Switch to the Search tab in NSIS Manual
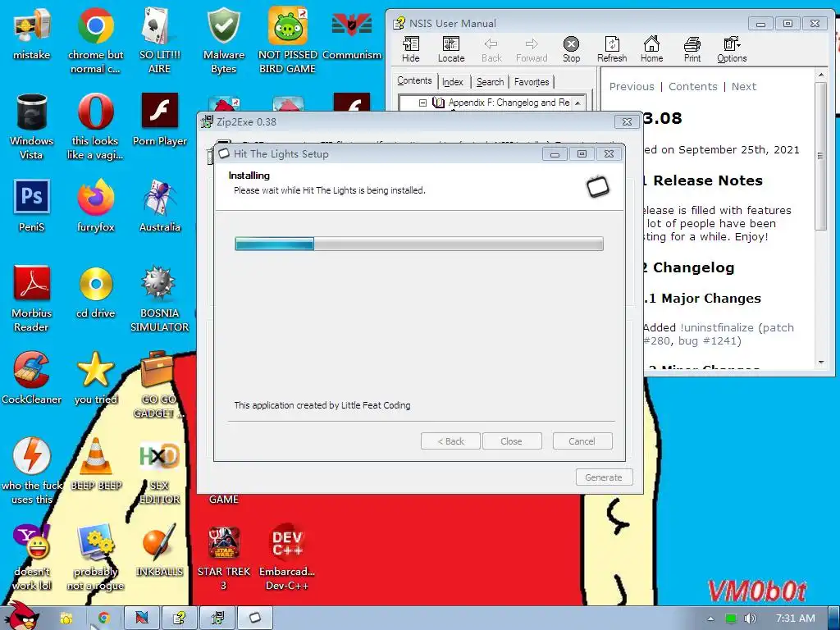This screenshot has width=840, height=630. (x=491, y=82)
